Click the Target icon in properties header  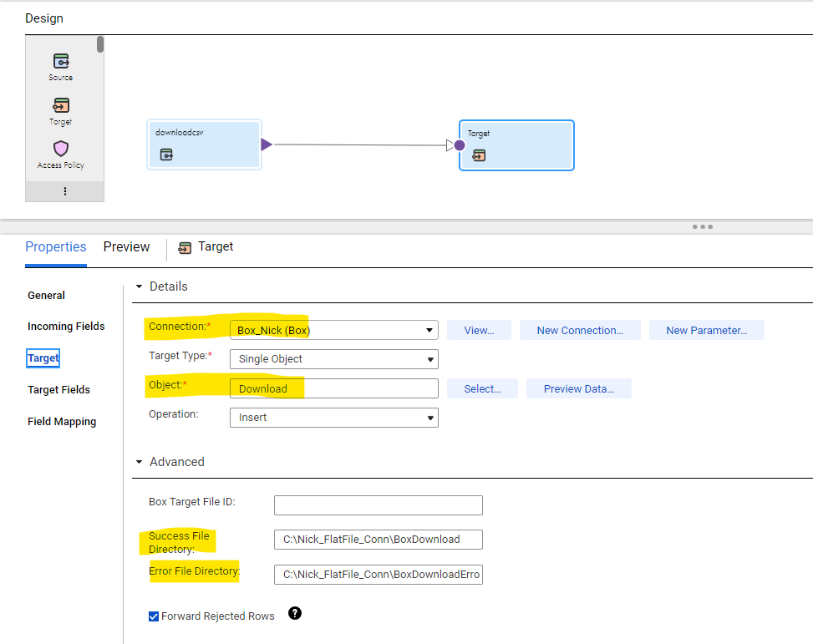185,248
